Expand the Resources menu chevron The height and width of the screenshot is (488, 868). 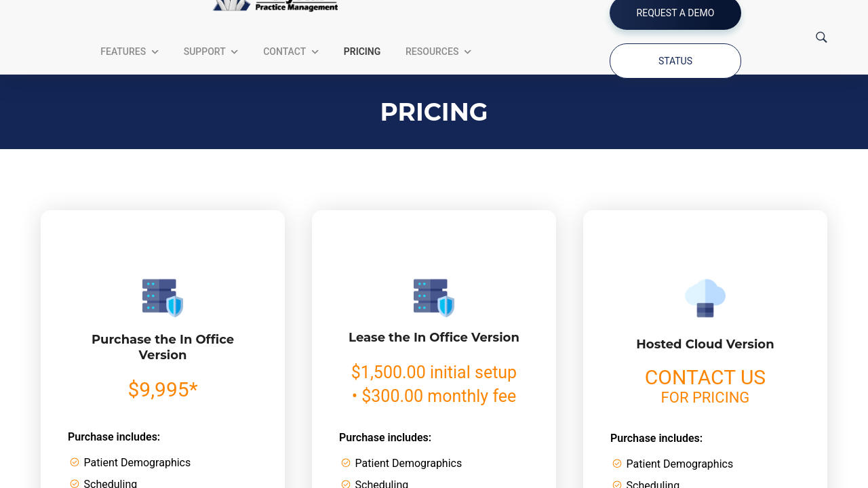pyautogui.click(x=467, y=52)
